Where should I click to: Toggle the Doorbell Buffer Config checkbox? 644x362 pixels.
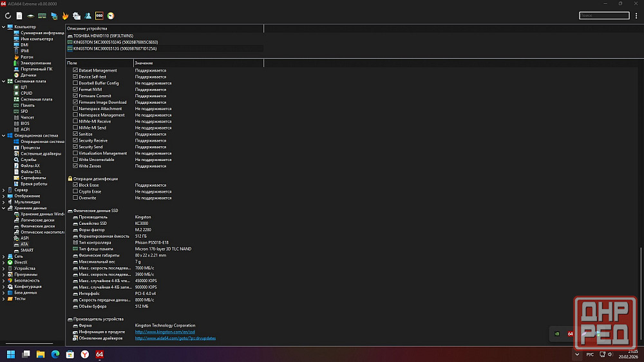(x=75, y=83)
